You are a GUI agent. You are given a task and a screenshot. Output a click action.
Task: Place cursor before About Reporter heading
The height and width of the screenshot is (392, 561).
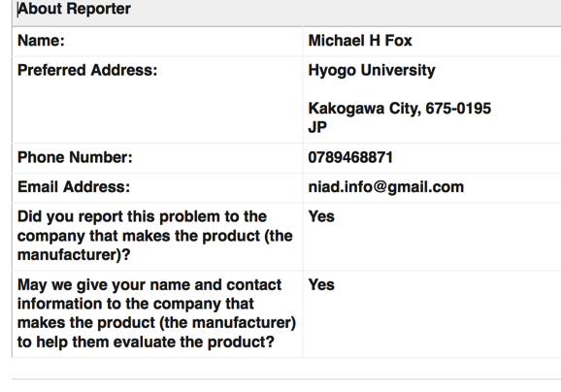click(x=17, y=9)
